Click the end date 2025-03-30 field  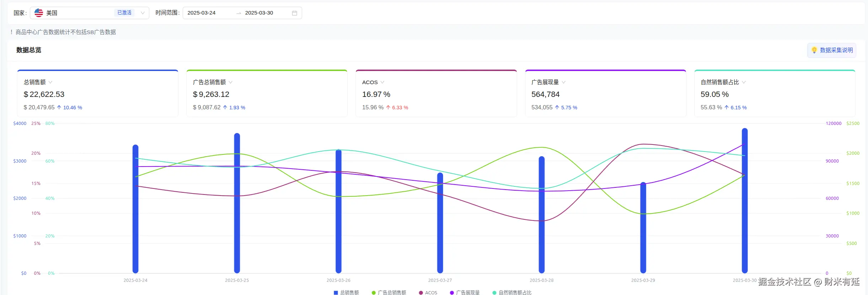pyautogui.click(x=259, y=13)
